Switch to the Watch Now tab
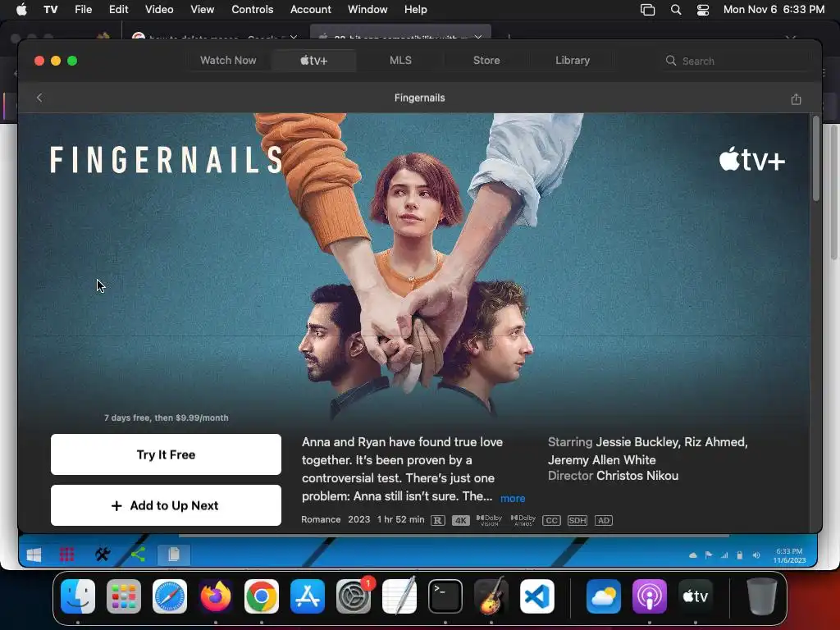This screenshot has height=630, width=840. 228,61
